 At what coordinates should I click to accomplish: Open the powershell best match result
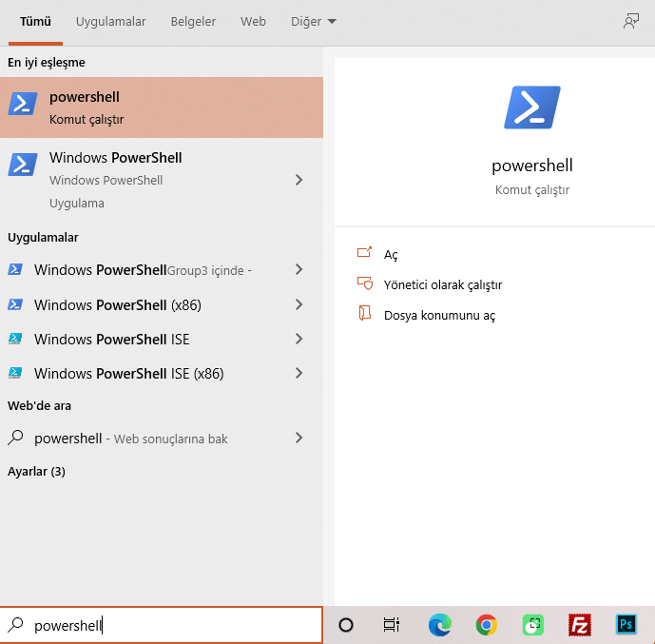(x=162, y=107)
